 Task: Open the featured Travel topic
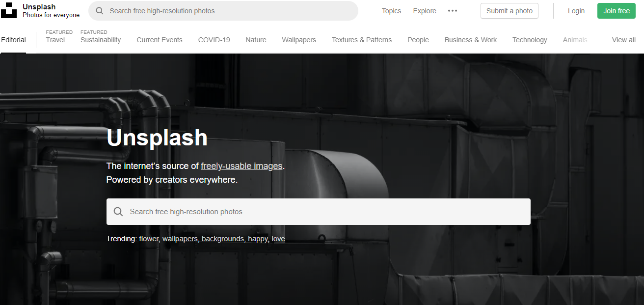click(x=55, y=40)
